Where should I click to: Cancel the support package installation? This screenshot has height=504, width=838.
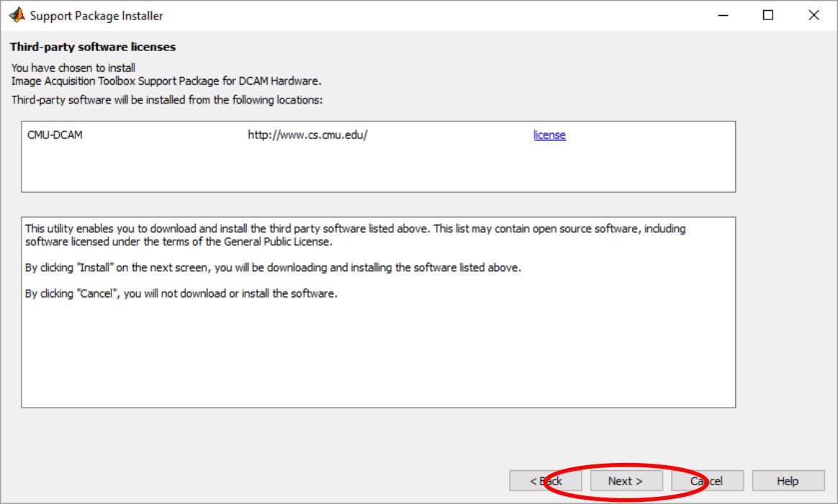(x=706, y=481)
